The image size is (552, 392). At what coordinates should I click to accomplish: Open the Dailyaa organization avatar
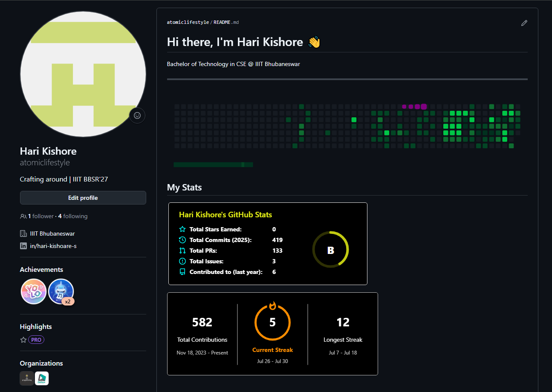point(41,378)
